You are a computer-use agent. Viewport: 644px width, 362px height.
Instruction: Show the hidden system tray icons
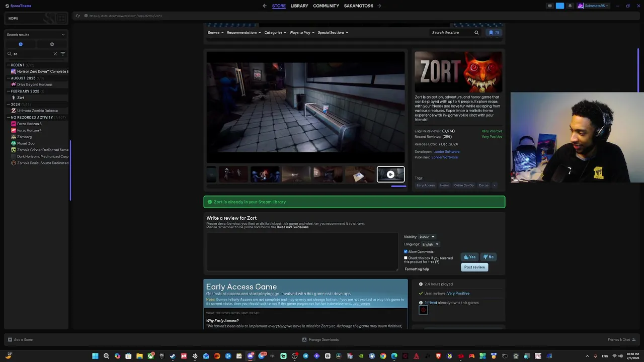[x=588, y=356]
